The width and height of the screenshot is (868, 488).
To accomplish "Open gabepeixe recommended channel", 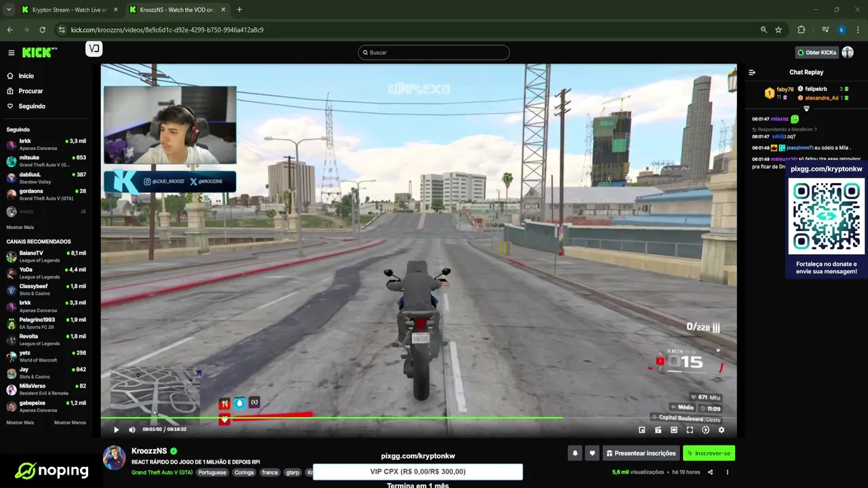I will 46,406.
